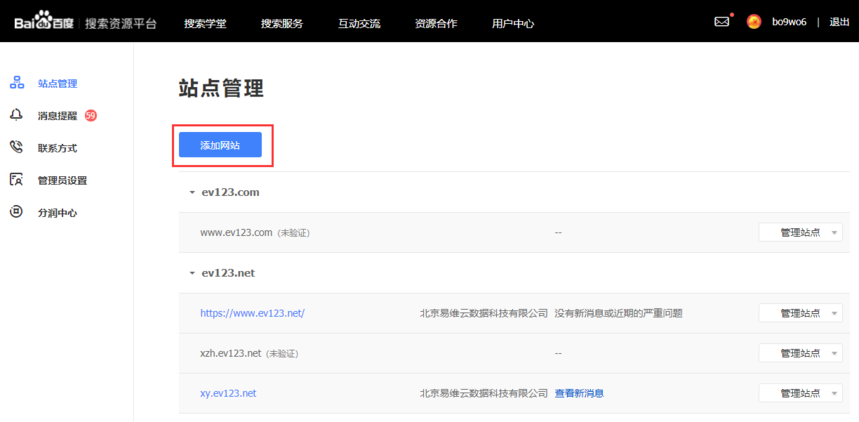Image resolution: width=859 pixels, height=422 pixels.
Task: Collapse the ev123.com site group
Action: [192, 191]
